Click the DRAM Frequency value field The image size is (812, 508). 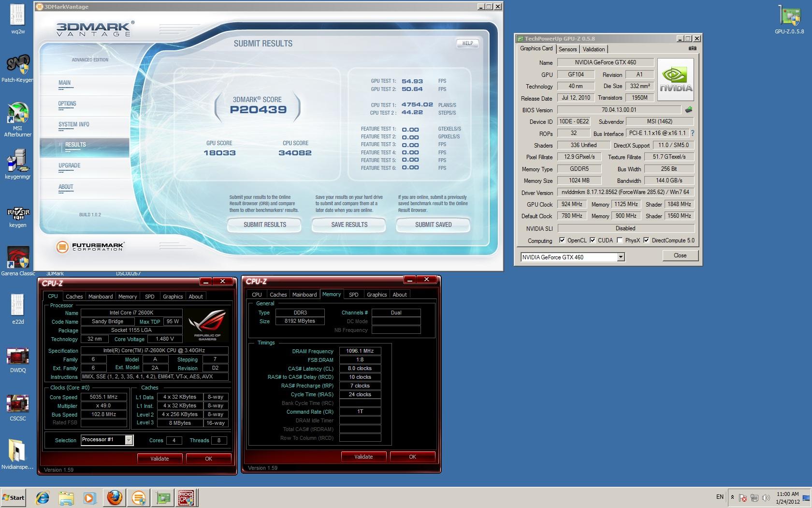point(360,351)
